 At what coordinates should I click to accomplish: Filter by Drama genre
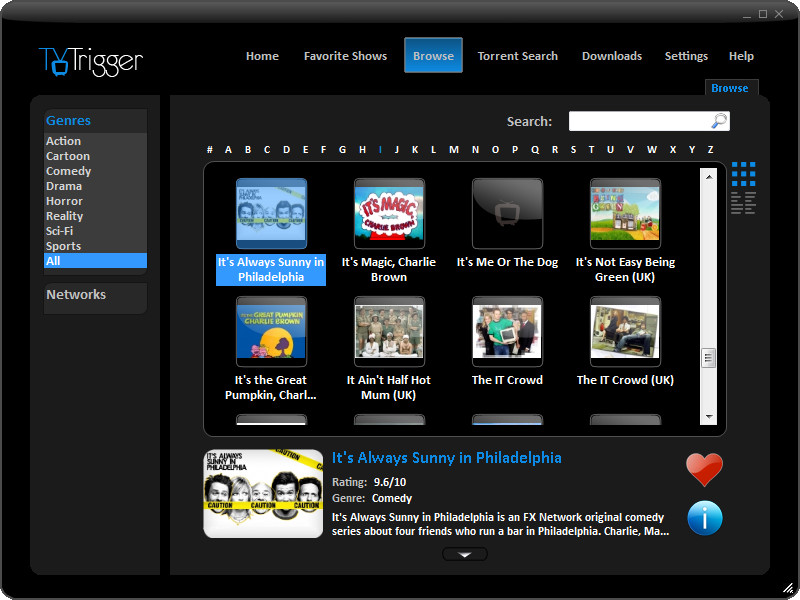pyautogui.click(x=95, y=186)
